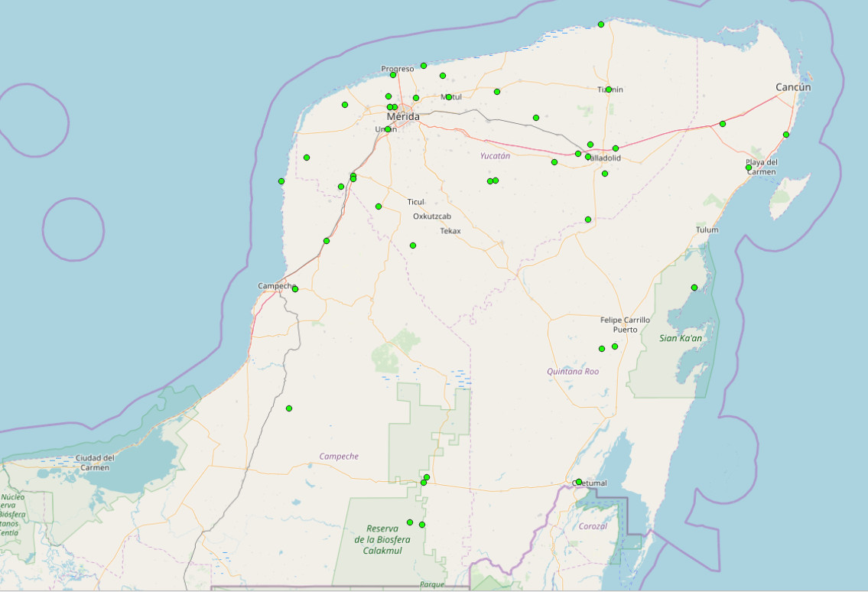868x592 pixels.
Task: Select the Progreso label on the map
Action: pos(398,69)
